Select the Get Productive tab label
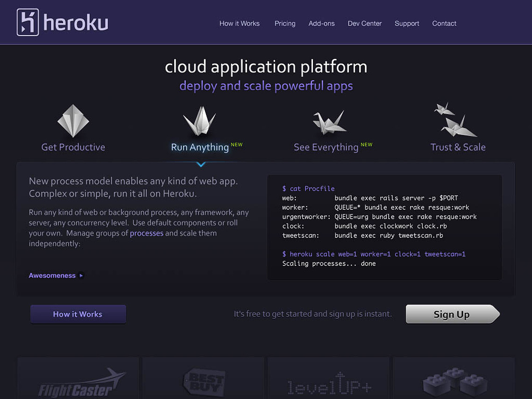This screenshot has height=399, width=532. click(x=73, y=147)
